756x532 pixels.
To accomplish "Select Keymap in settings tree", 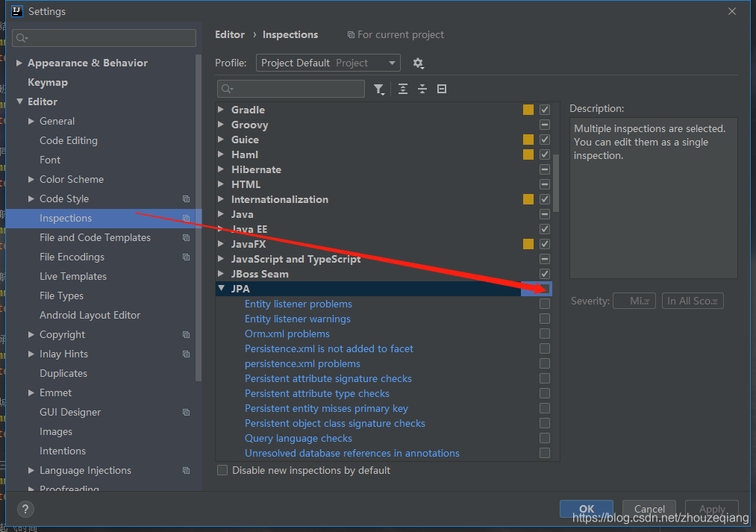I will 48,82.
